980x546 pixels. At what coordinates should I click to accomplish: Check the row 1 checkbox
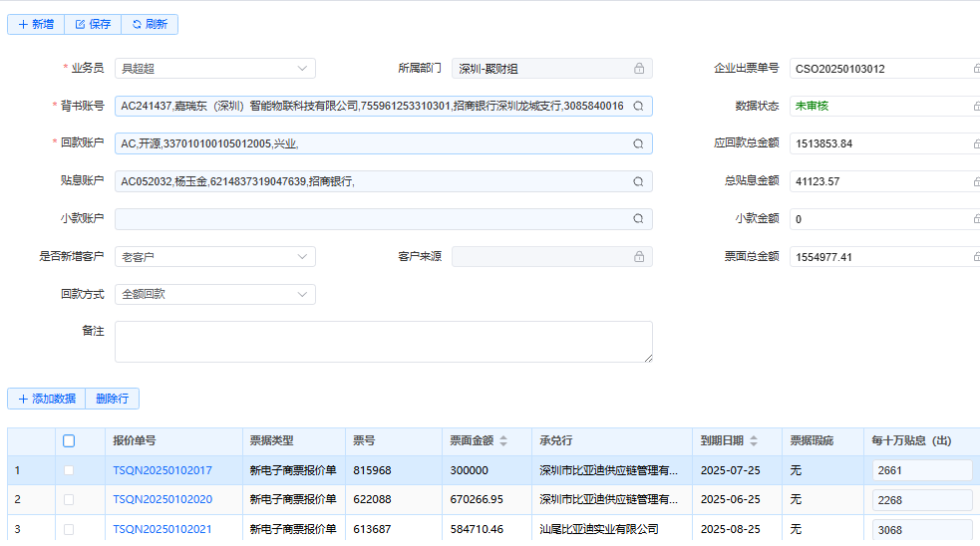point(69,470)
